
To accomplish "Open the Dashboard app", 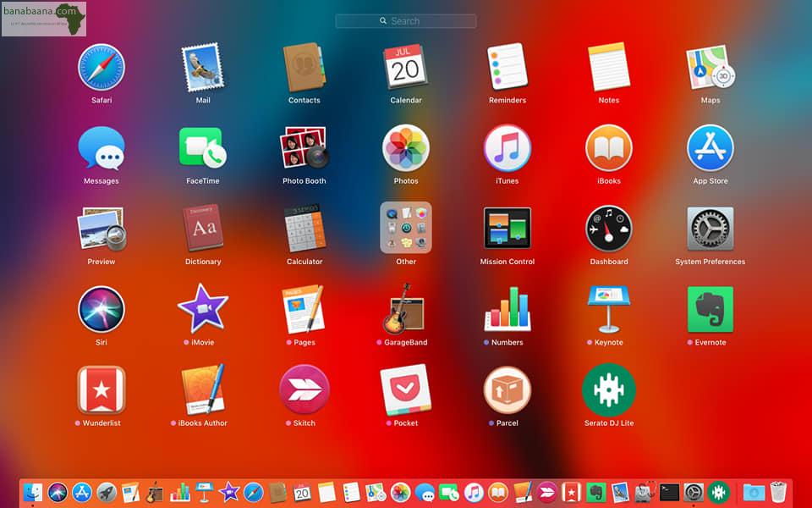I will (x=608, y=229).
